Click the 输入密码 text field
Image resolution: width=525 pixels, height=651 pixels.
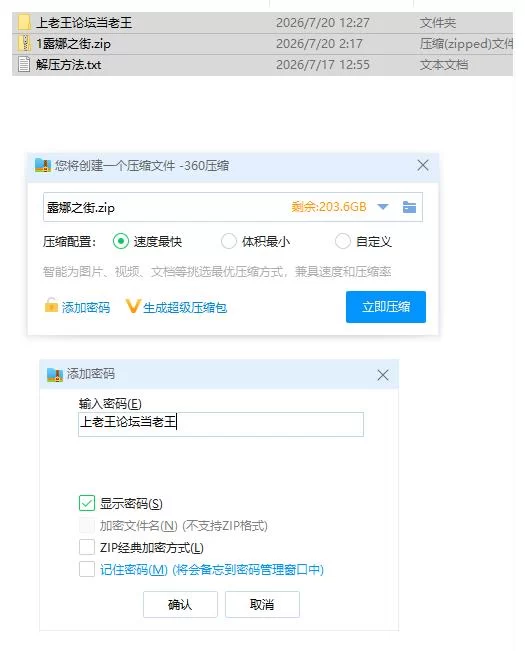pos(221,424)
